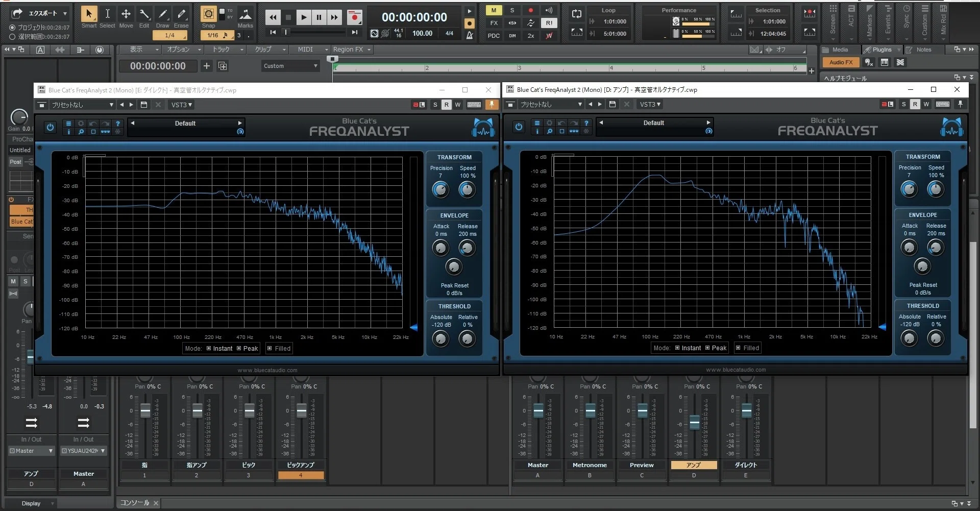Enable Peak mode in ダイレクト FreqAnalyst

(247, 349)
